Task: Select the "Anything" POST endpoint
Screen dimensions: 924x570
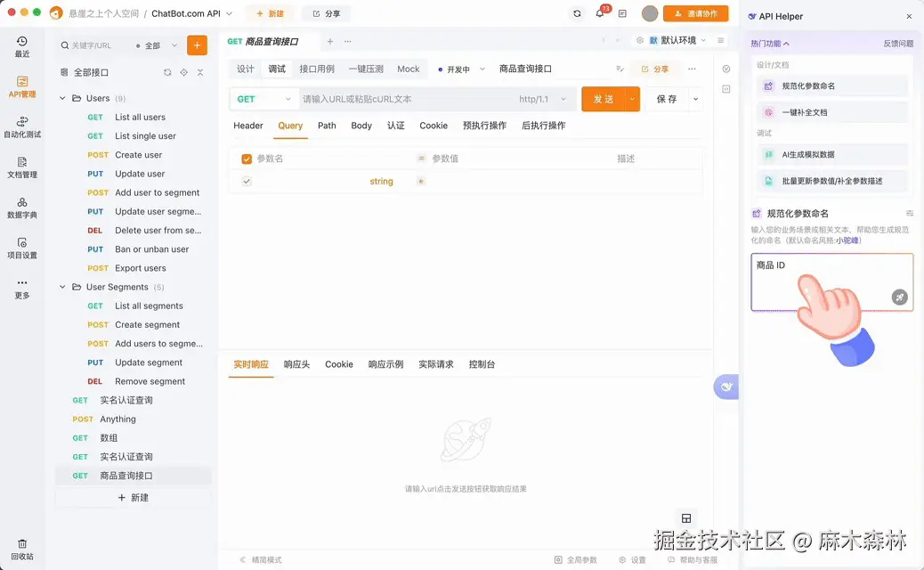Action: [118, 419]
